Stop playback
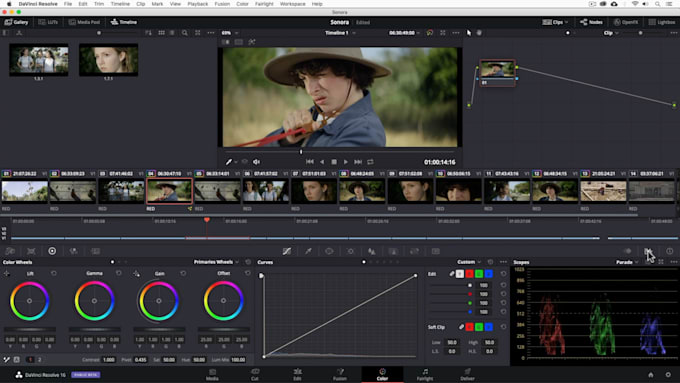Image resolution: width=680 pixels, height=383 pixels. (334, 162)
